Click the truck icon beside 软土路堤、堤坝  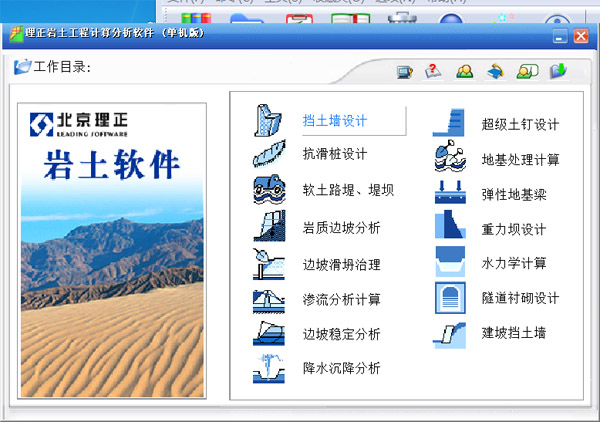269,189
